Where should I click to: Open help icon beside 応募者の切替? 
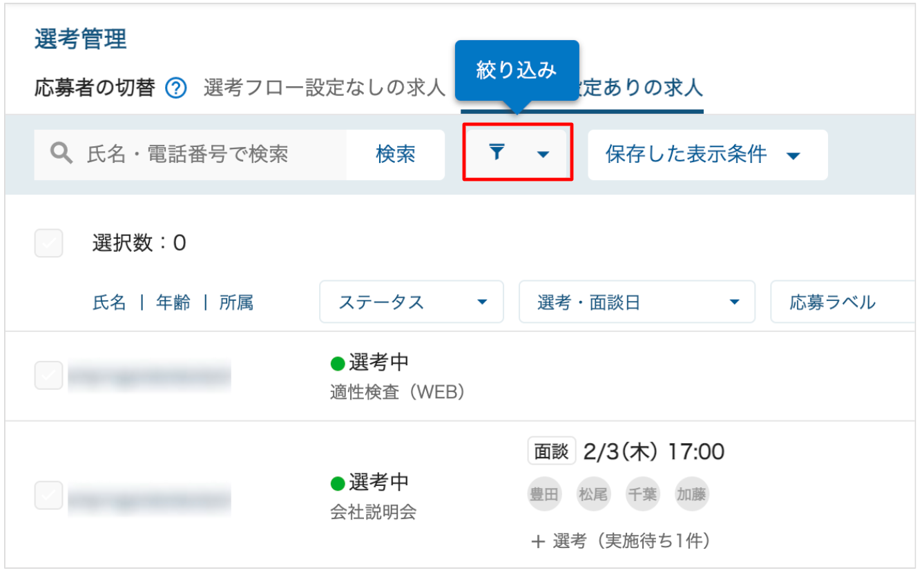pos(177,88)
